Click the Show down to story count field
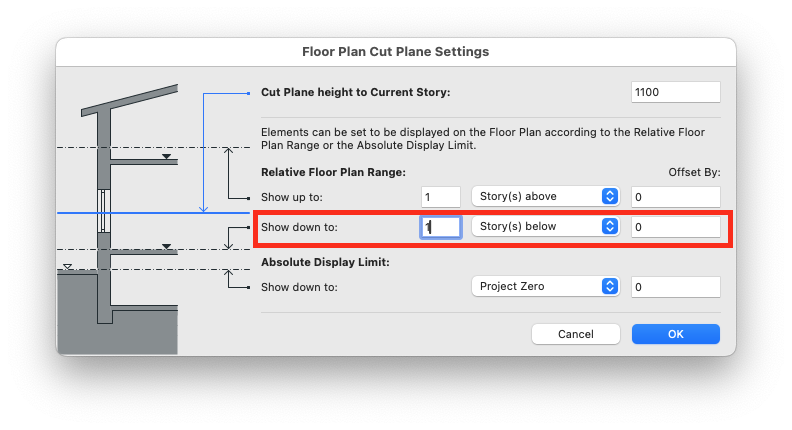The image size is (792, 430). pyautogui.click(x=441, y=227)
